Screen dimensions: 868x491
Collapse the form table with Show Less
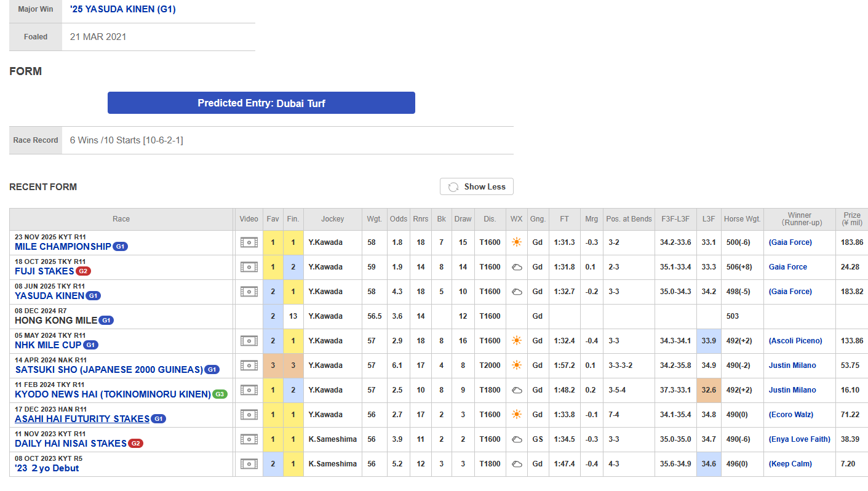pos(477,186)
